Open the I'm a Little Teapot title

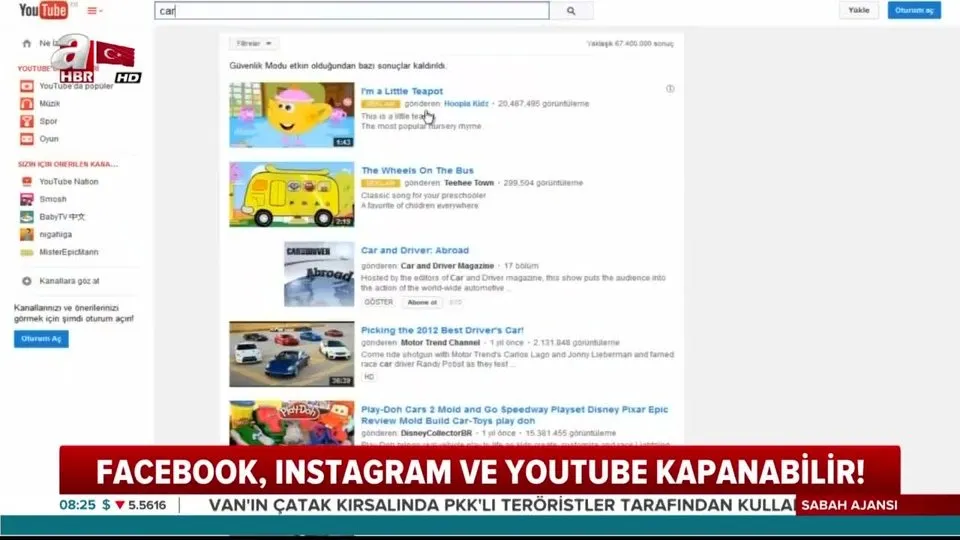[x=402, y=91]
